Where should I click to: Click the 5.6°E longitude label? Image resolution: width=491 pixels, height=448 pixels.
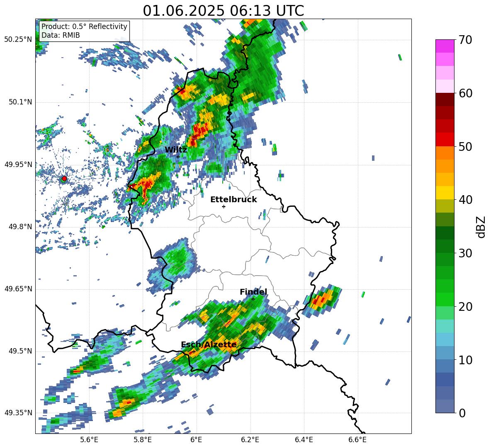[x=89, y=440]
